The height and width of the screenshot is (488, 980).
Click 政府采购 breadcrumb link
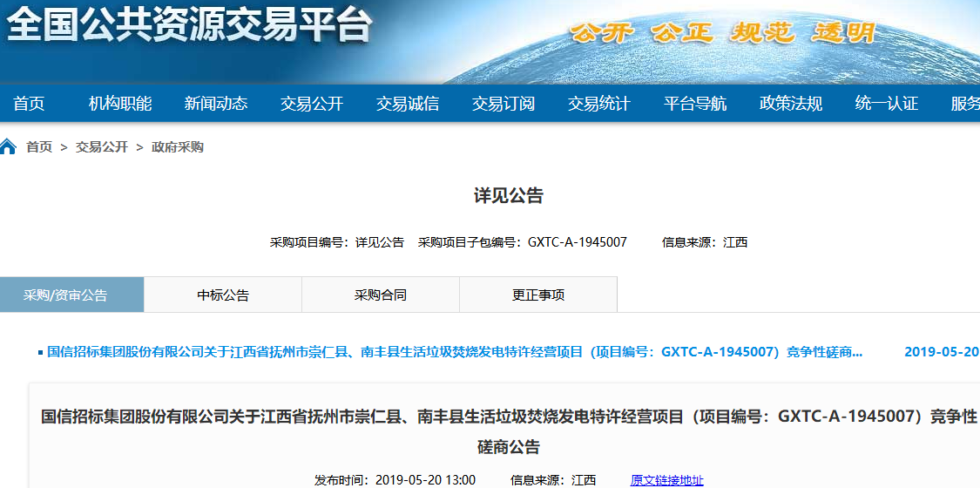[178, 147]
